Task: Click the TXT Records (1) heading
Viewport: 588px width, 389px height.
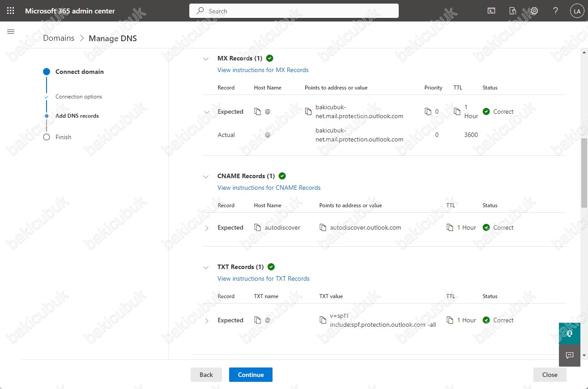Action: [x=241, y=267]
